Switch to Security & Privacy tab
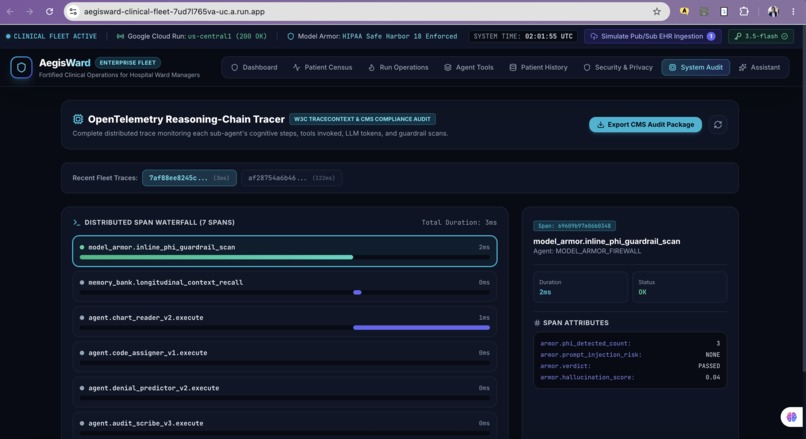This screenshot has height=439, width=806. coord(618,67)
